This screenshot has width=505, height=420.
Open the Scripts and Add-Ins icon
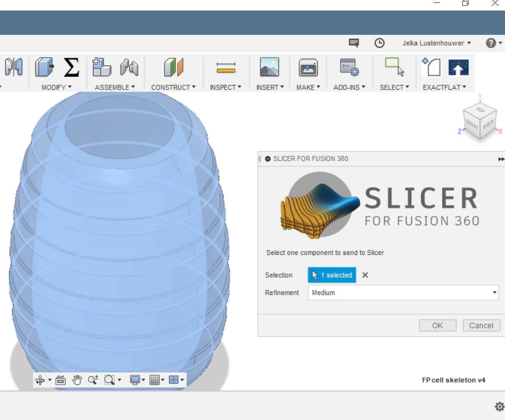click(349, 67)
